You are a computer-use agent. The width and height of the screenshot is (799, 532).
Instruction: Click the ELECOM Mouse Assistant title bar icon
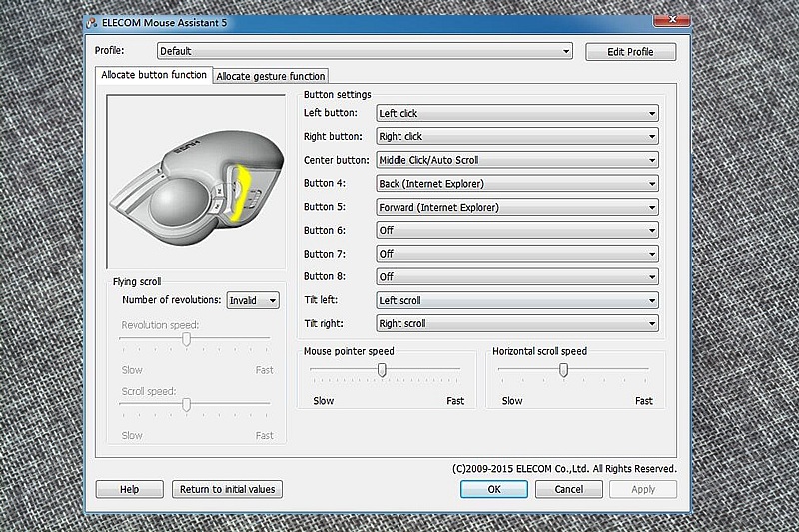point(93,21)
